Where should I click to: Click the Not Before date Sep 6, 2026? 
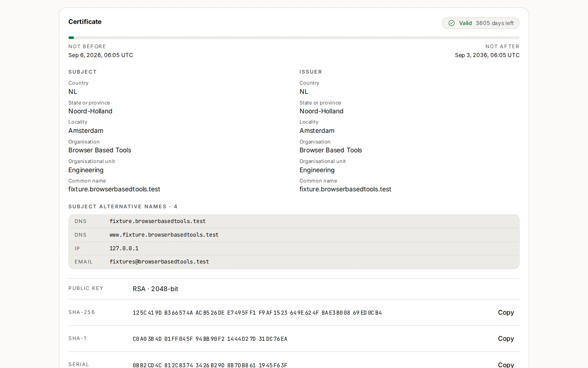click(101, 55)
